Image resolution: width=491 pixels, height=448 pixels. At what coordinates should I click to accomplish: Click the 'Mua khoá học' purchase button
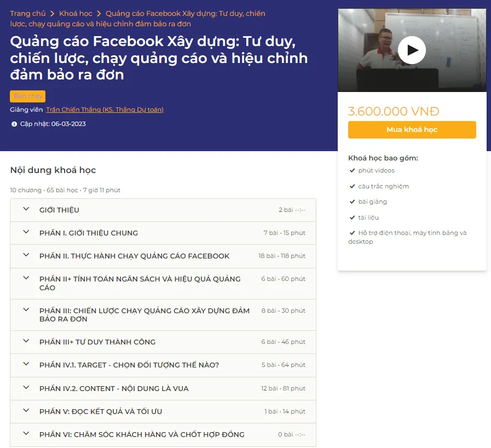point(412,130)
